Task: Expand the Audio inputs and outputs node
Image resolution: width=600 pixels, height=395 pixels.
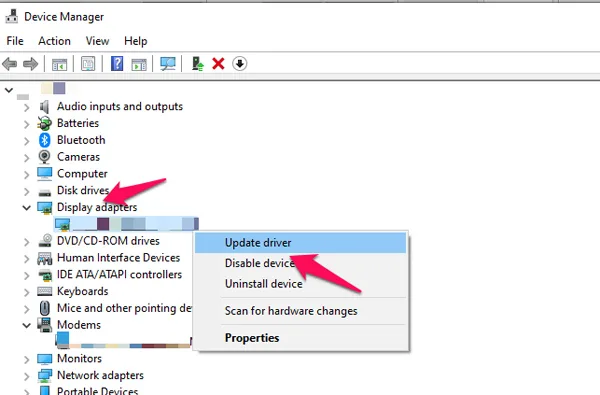Action: [26, 108]
